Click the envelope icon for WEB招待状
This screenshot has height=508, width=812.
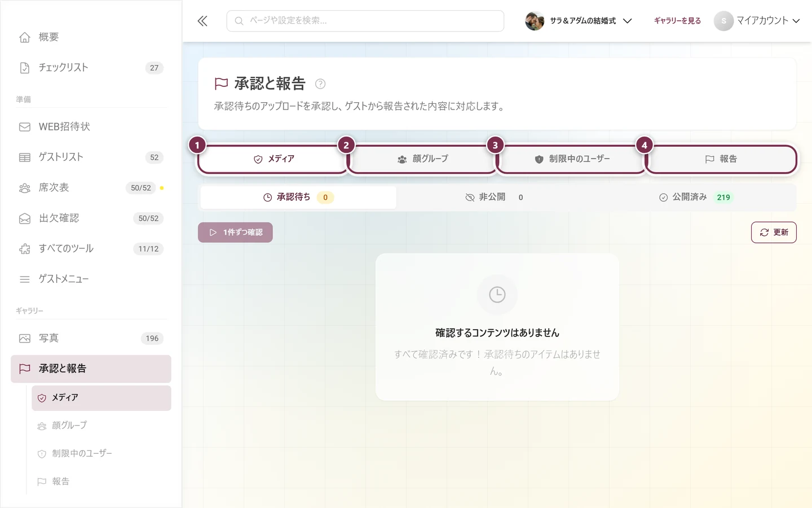coord(25,127)
